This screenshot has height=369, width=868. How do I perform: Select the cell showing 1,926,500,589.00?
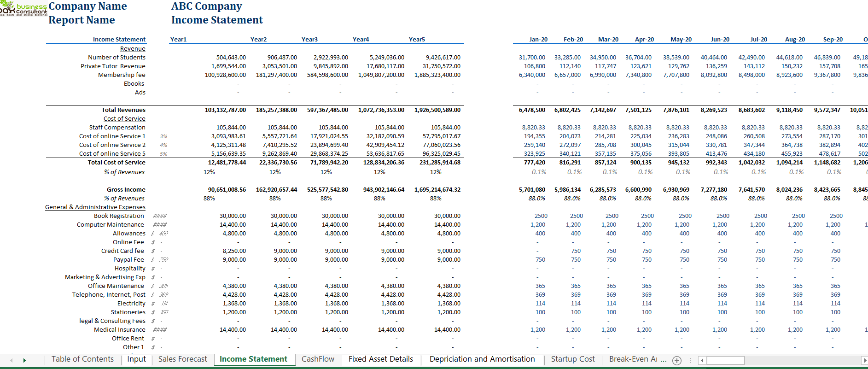(437, 110)
